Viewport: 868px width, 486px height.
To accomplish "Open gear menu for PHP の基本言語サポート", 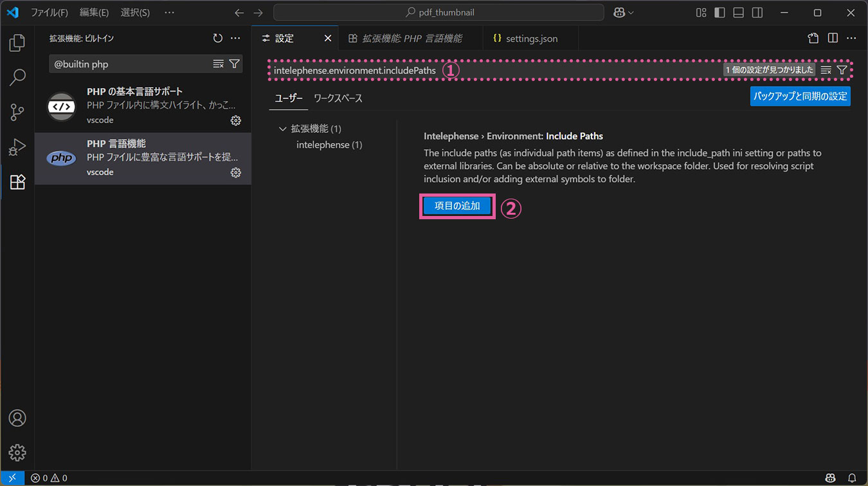I will pyautogui.click(x=236, y=120).
